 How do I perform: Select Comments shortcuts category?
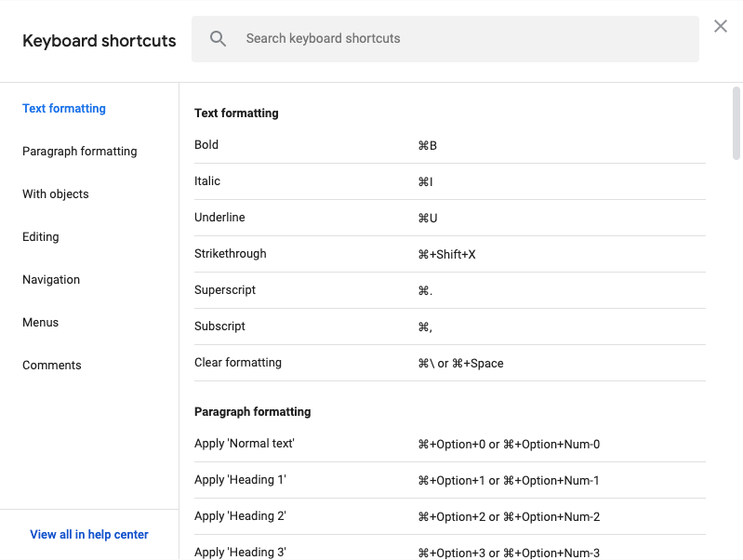pyautogui.click(x=52, y=365)
